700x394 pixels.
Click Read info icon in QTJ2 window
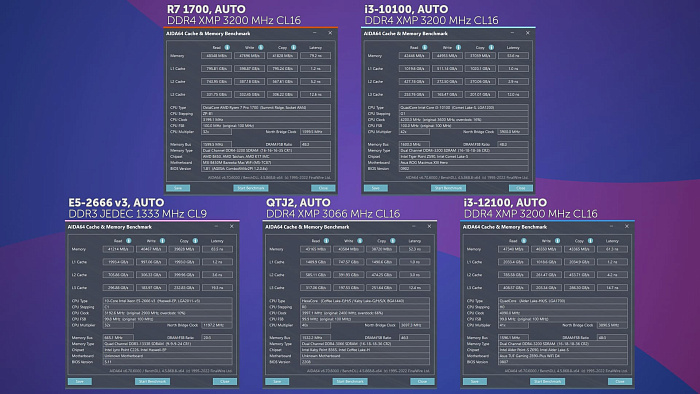[x=326, y=241]
